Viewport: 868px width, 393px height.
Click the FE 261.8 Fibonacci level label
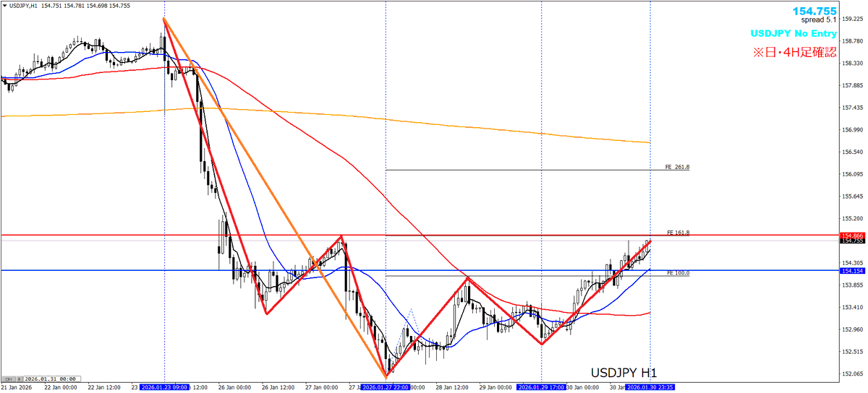[x=677, y=167]
